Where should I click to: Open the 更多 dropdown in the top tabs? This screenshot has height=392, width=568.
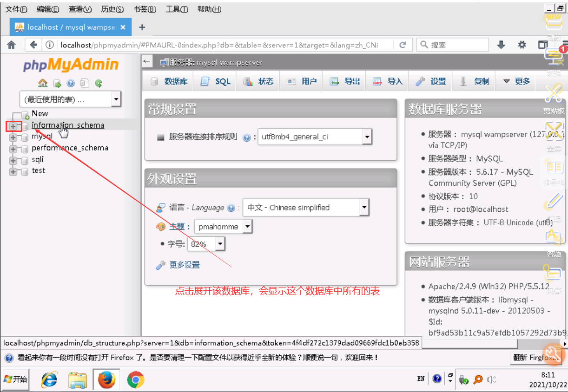click(516, 81)
